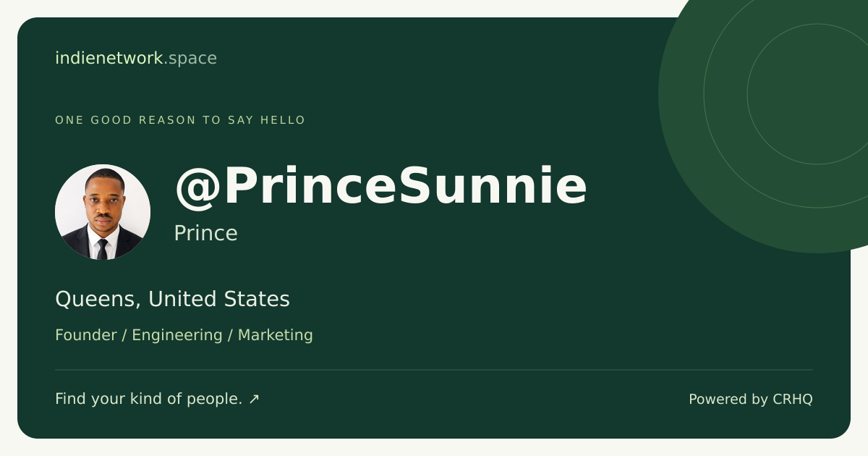The width and height of the screenshot is (868, 456).
Task: Select the Founder role tag
Action: 86,335
